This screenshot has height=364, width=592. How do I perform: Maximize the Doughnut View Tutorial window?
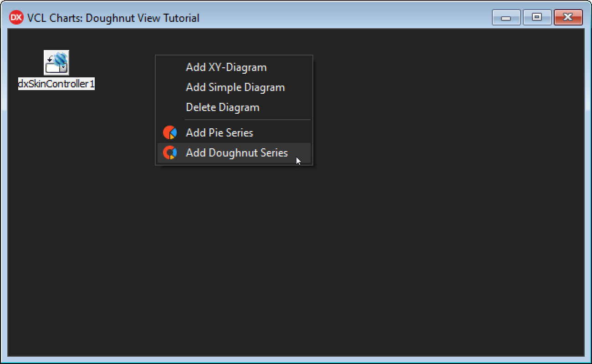coord(537,18)
